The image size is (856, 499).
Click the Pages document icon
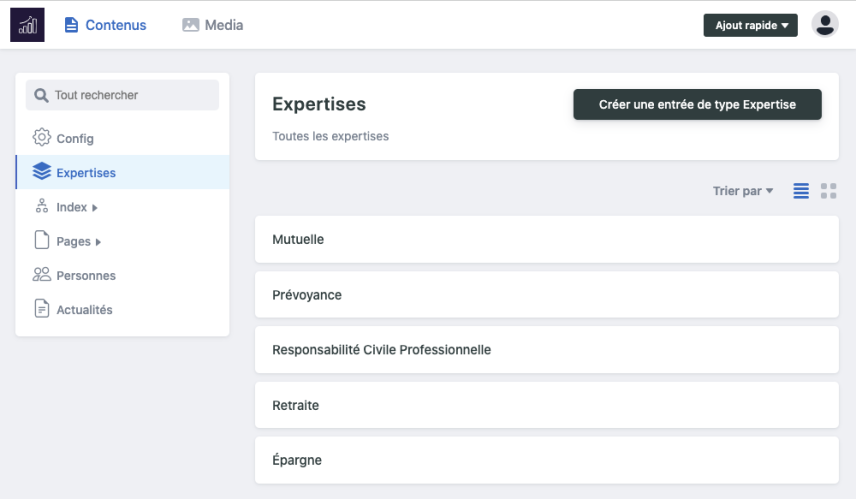tap(42, 241)
